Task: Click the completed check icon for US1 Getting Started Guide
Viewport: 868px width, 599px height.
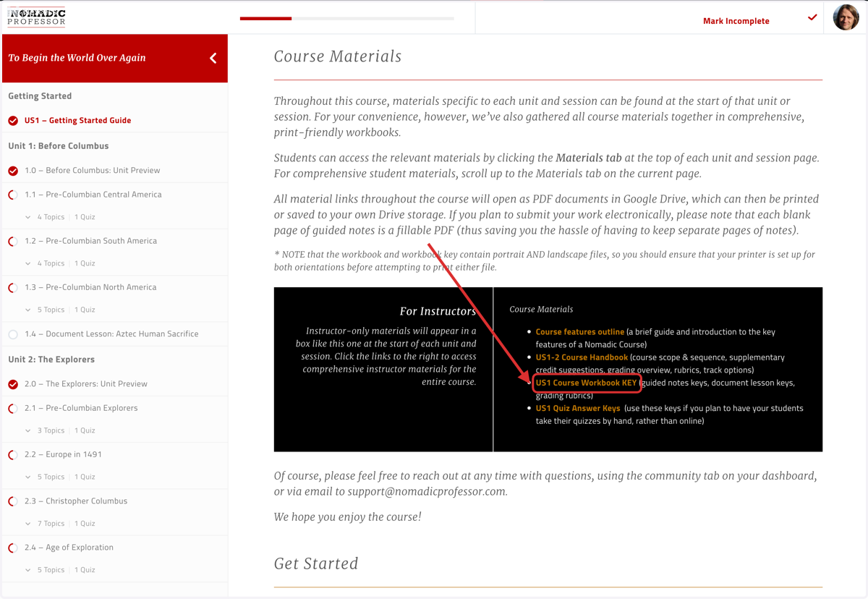Action: tap(13, 121)
